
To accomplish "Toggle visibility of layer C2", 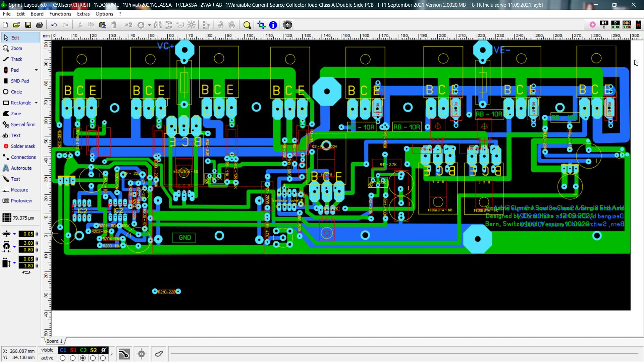I will coord(83,350).
